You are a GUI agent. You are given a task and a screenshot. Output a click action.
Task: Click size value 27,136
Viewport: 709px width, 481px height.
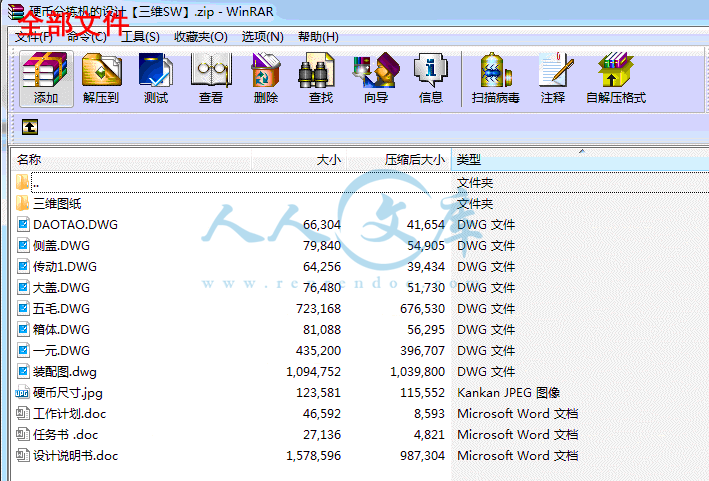pyautogui.click(x=322, y=434)
